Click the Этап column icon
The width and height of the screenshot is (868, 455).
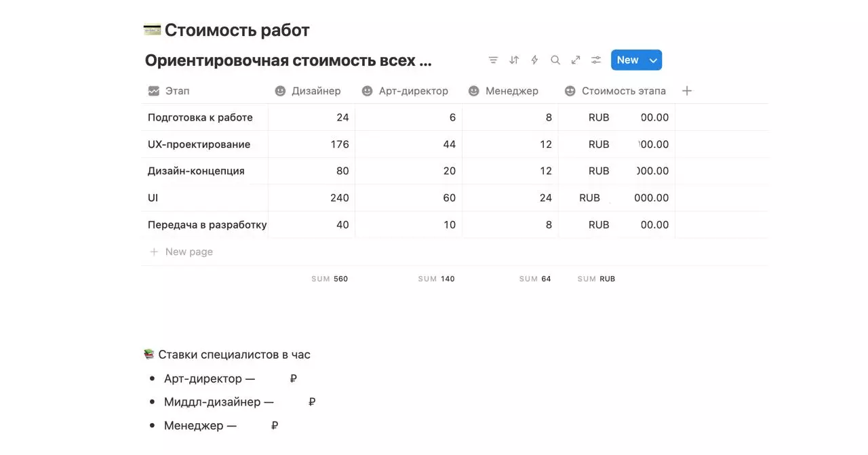click(154, 91)
